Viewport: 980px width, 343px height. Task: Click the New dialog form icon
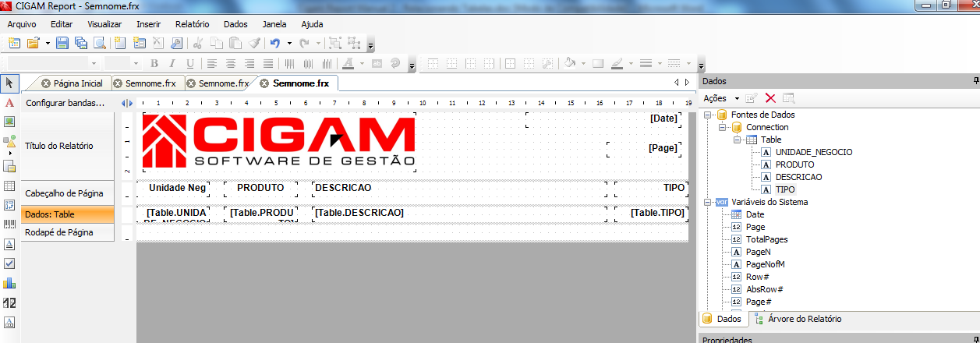click(139, 43)
